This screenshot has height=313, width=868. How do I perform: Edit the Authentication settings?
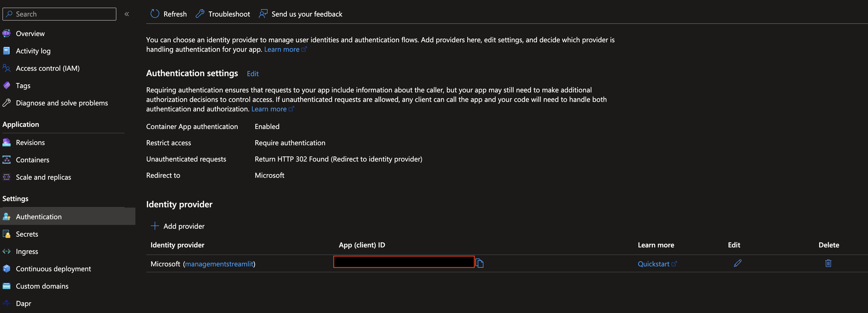pyautogui.click(x=252, y=73)
